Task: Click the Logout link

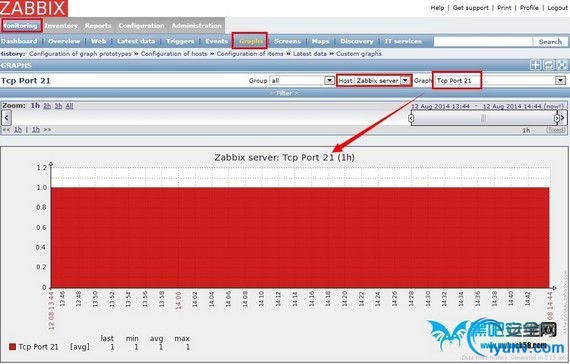Action: (x=557, y=8)
